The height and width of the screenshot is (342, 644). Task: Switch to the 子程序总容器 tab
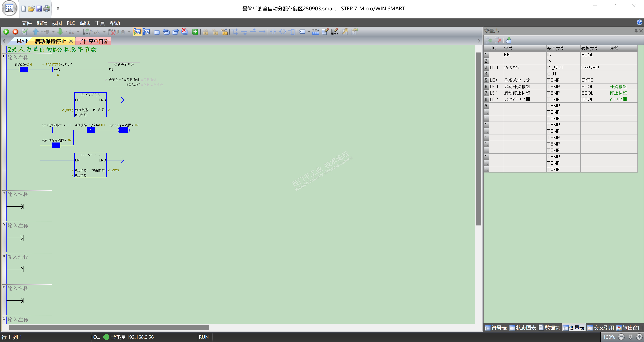[93, 41]
